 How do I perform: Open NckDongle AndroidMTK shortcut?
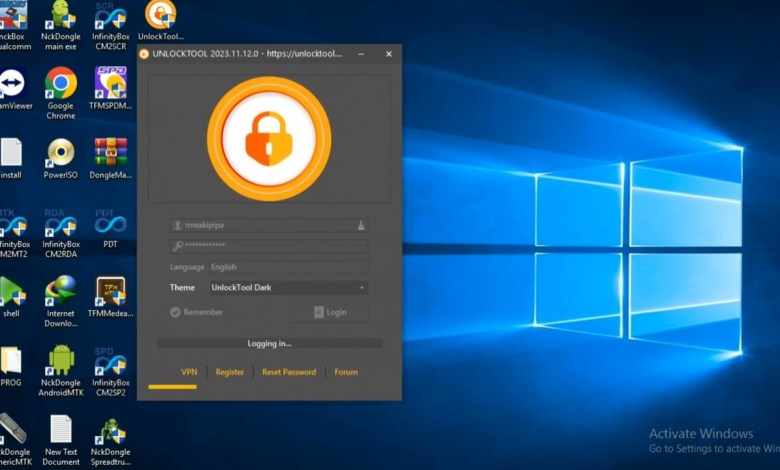61,362
